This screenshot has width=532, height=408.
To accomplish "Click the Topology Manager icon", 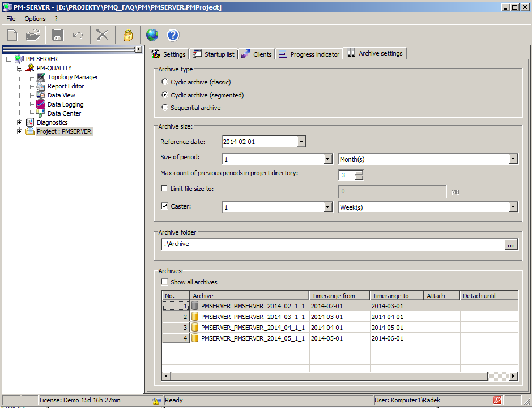I will (x=41, y=77).
